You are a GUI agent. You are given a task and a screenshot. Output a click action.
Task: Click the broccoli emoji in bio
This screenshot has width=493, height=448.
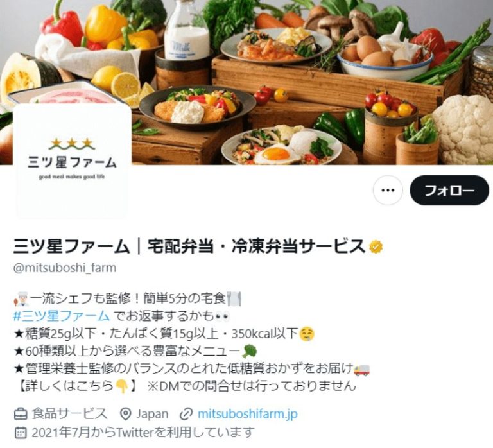pos(250,351)
